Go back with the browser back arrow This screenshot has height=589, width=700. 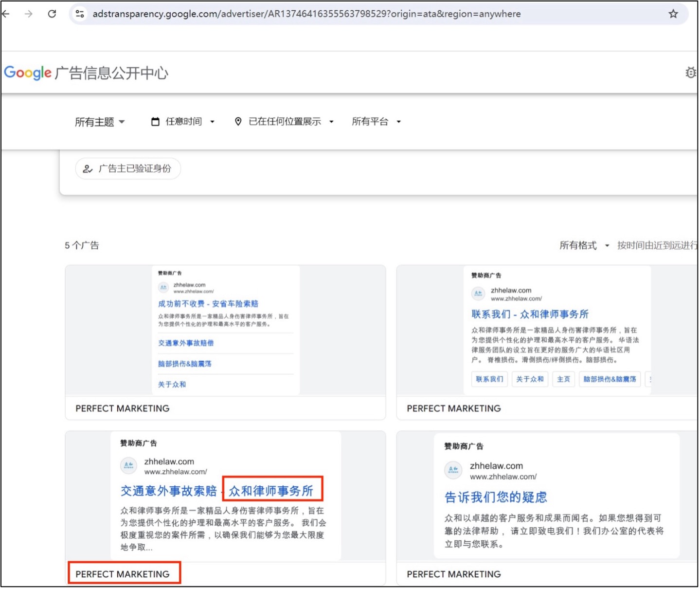tap(6, 14)
